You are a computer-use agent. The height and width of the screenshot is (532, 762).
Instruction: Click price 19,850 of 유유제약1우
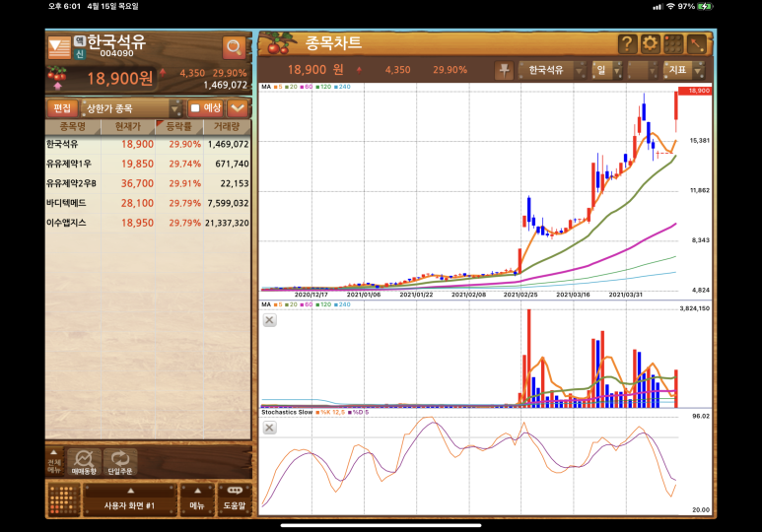click(137, 164)
